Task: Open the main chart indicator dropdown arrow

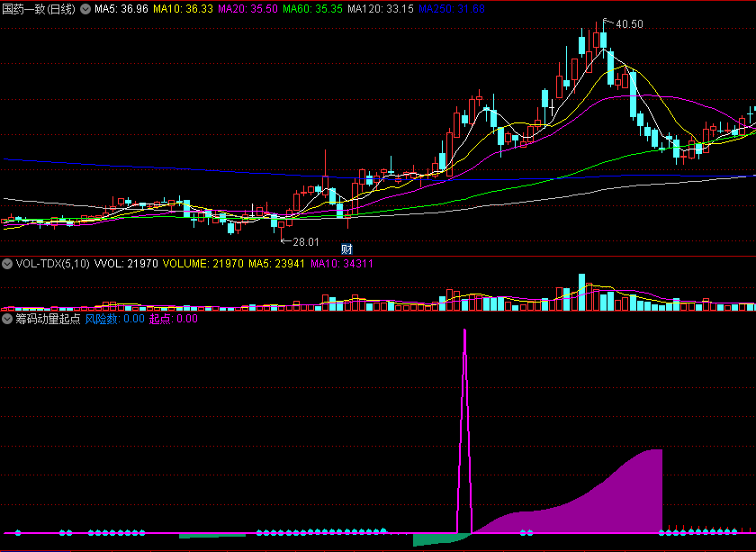Action: 85,9
